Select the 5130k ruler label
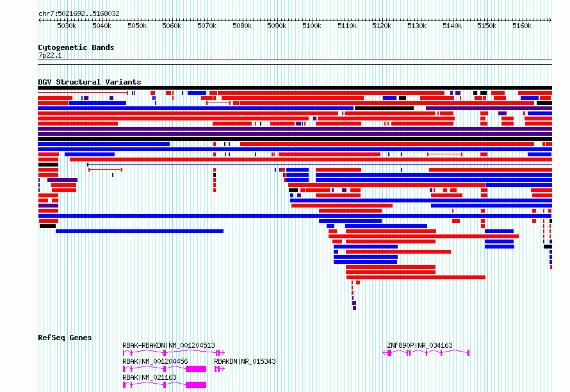 click(x=417, y=26)
